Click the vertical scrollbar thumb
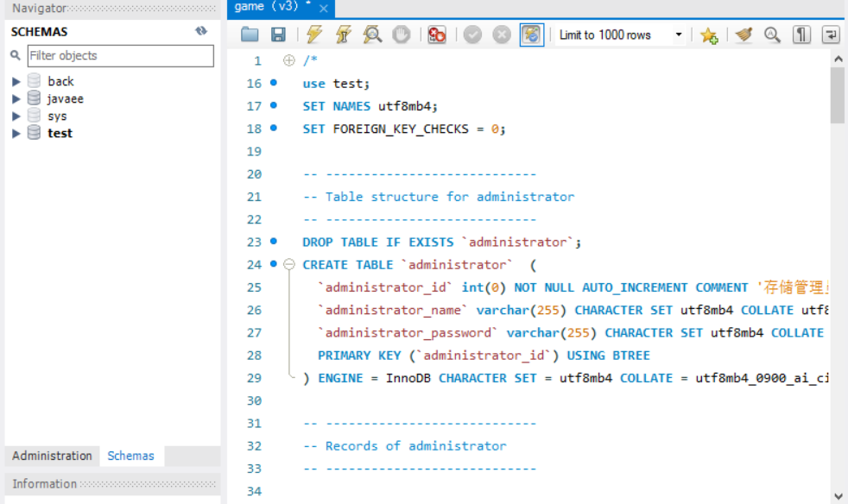Screen dimensions: 848x504 (838, 96)
